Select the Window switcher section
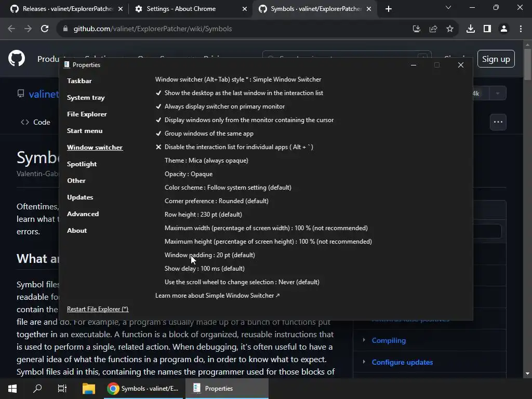This screenshot has width=532, height=399. 95,147
